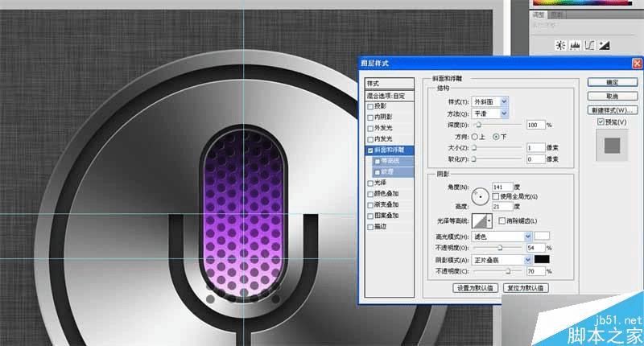
Task: Click the black shadow color swatch
Action: 542,259
